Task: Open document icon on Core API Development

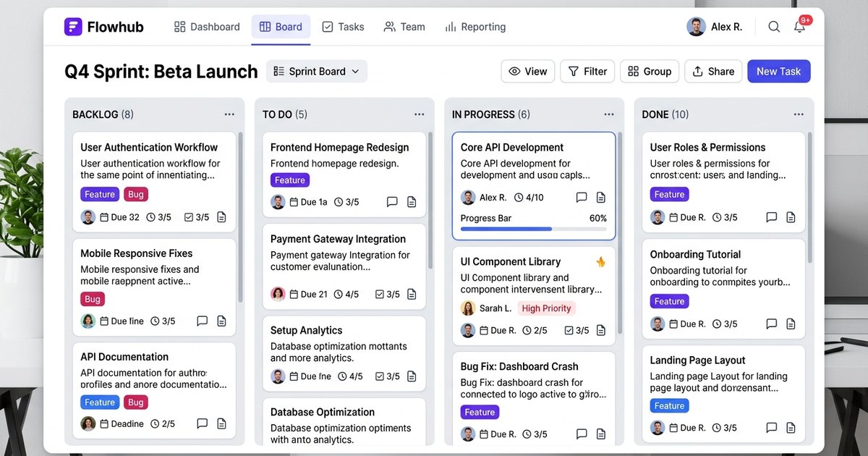Action: pyautogui.click(x=600, y=198)
